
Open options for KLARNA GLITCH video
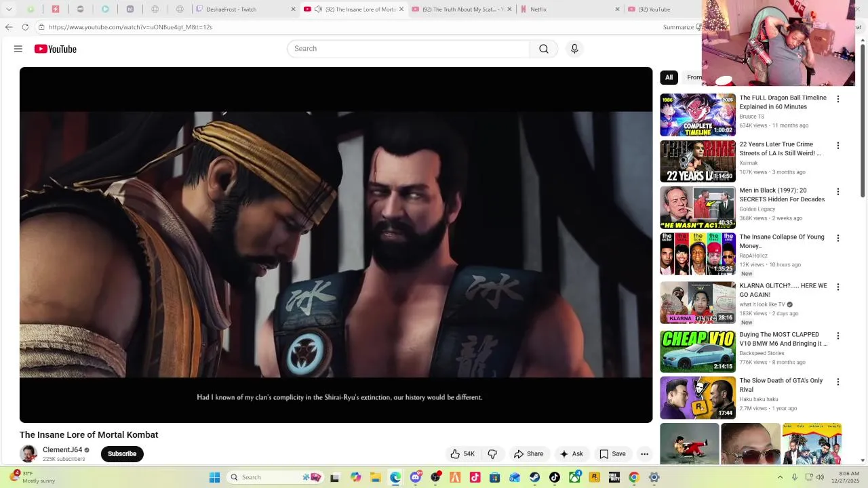(838, 287)
